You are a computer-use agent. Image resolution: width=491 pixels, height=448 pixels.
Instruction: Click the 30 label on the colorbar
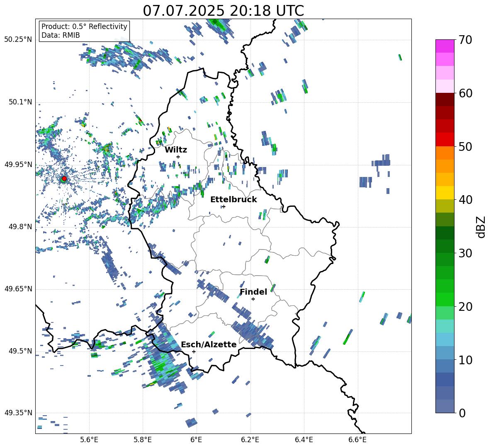pyautogui.click(x=465, y=253)
